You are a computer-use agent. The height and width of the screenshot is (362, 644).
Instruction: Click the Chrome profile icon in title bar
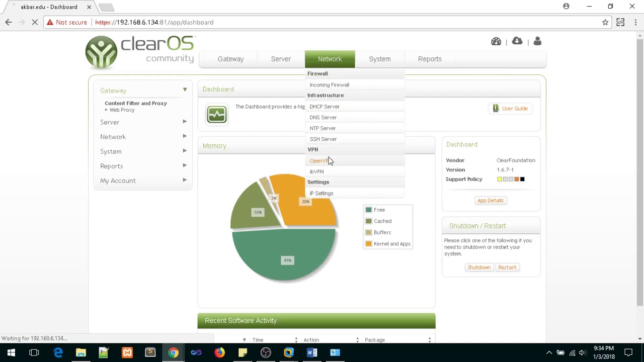point(566,7)
